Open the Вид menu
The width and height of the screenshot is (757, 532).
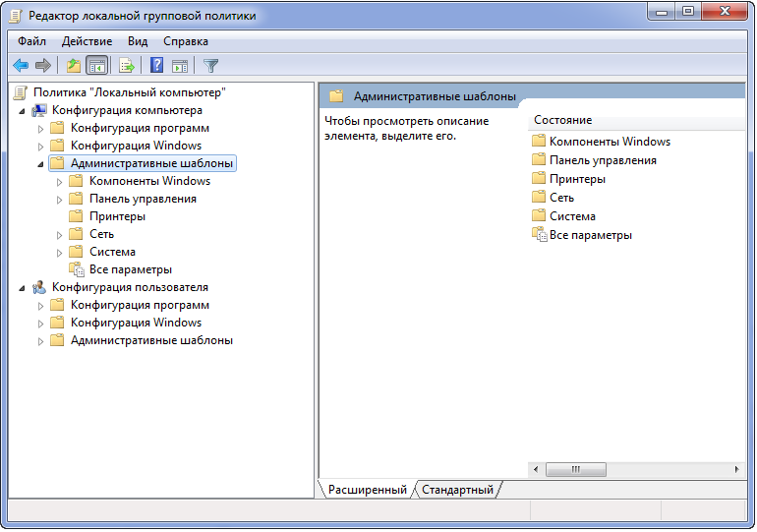tap(138, 41)
